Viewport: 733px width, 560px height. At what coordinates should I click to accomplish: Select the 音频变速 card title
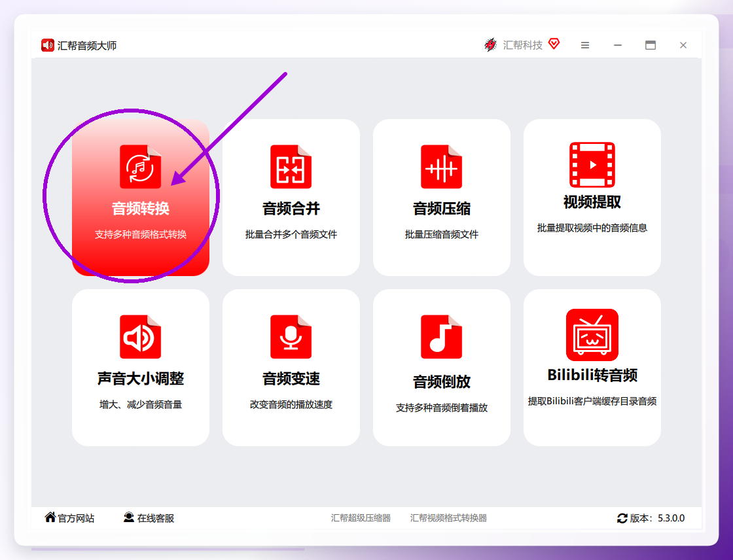291,379
